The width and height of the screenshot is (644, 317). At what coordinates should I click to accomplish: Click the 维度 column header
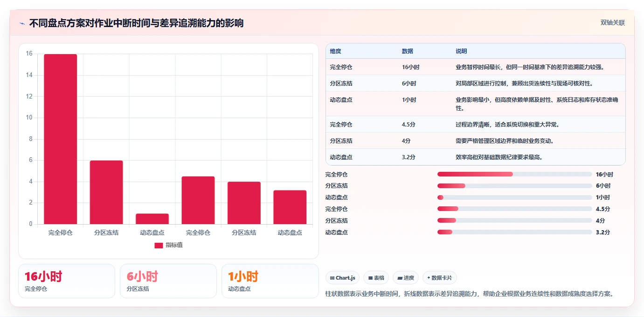(x=335, y=51)
